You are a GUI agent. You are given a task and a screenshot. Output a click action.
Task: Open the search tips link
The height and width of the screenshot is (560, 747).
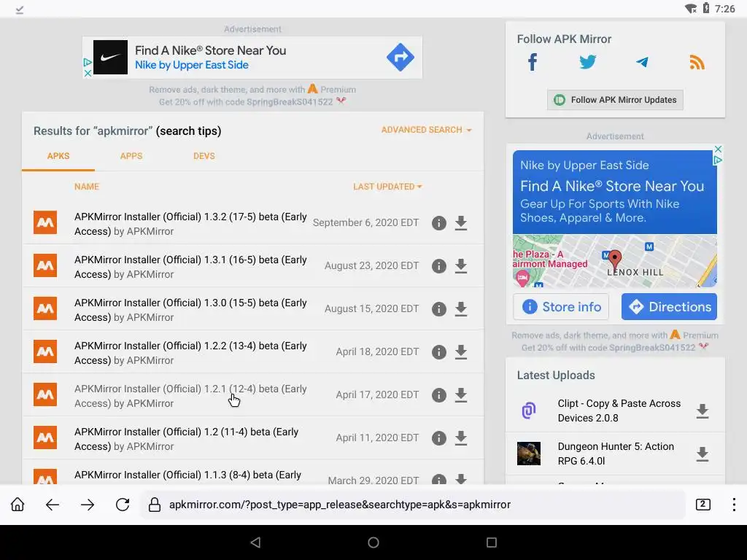tap(189, 131)
